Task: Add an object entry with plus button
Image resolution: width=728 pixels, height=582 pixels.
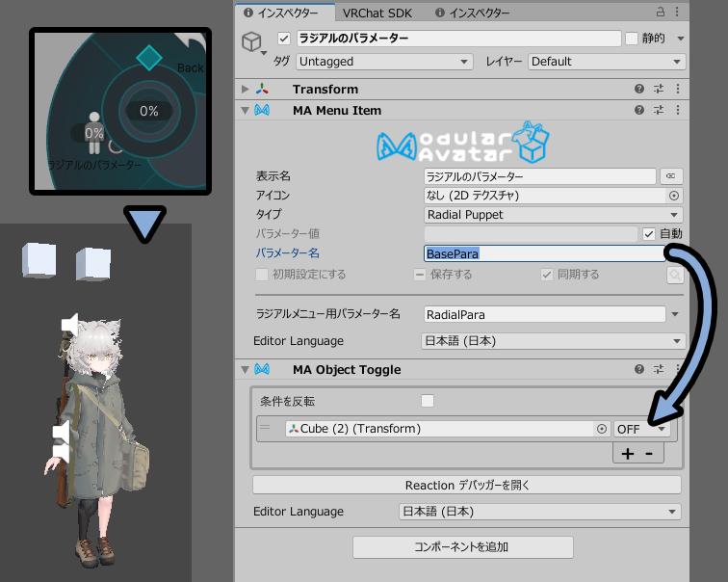Action: (627, 453)
